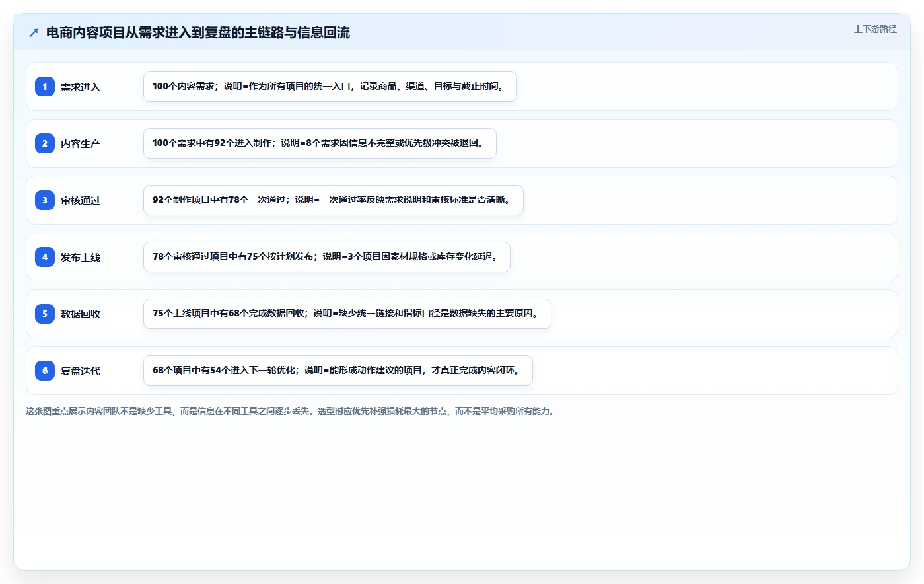Click the 审核通过 step label
The height and width of the screenshot is (584, 924).
[81, 200]
